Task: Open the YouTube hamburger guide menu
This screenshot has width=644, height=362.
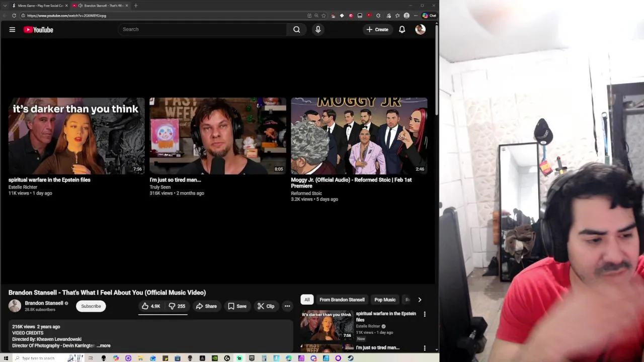Action: coord(12,30)
